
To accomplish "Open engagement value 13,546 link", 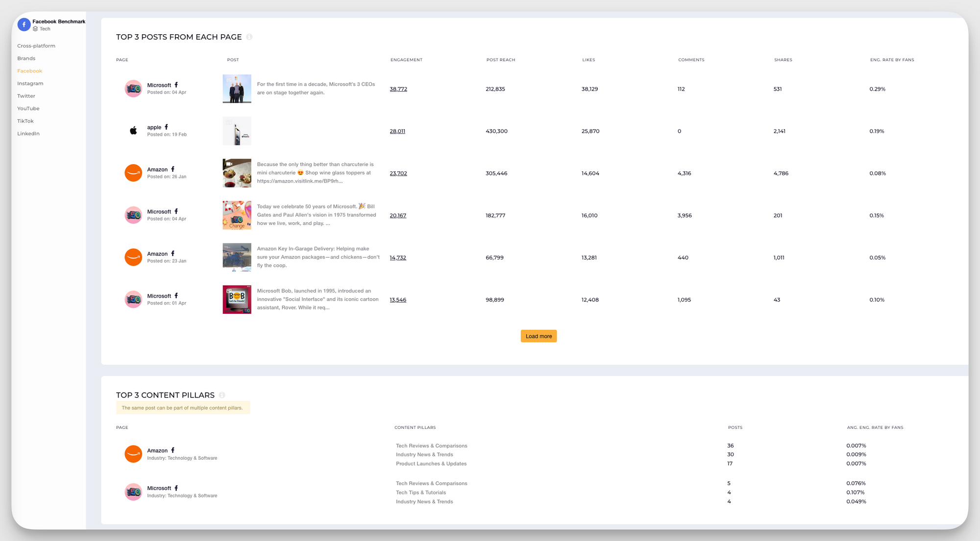I will click(398, 300).
